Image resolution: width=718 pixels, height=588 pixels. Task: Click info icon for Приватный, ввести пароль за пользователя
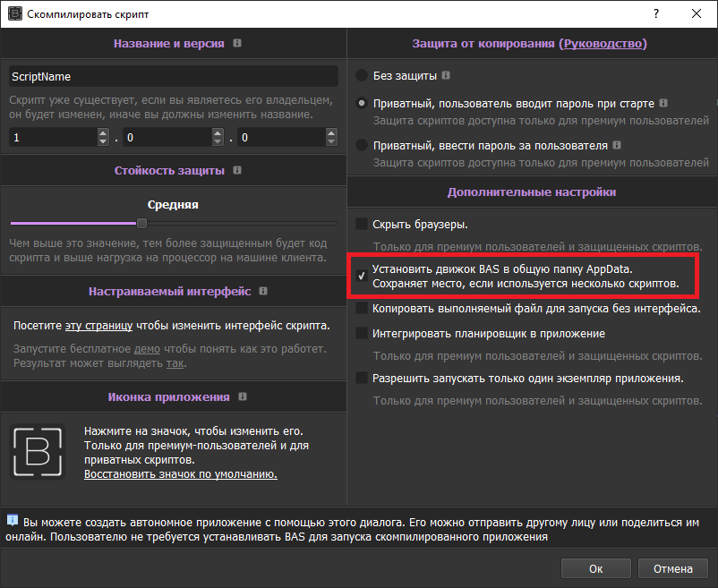[618, 145]
